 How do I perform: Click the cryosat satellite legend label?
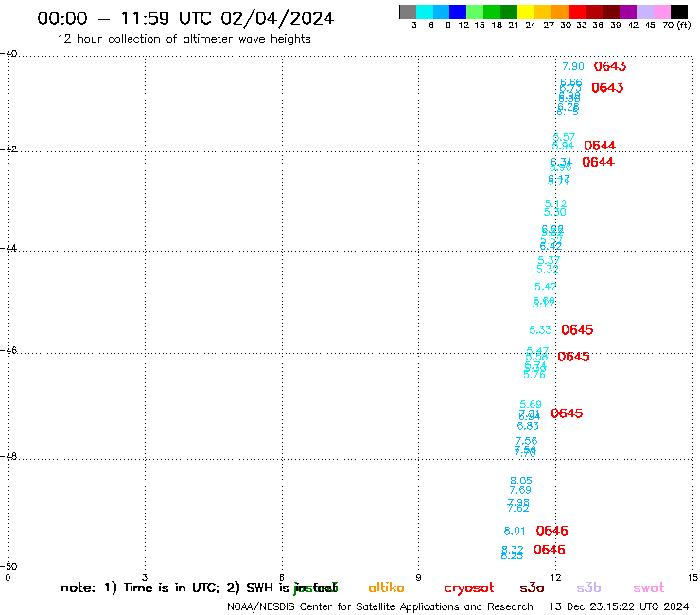tap(469, 589)
